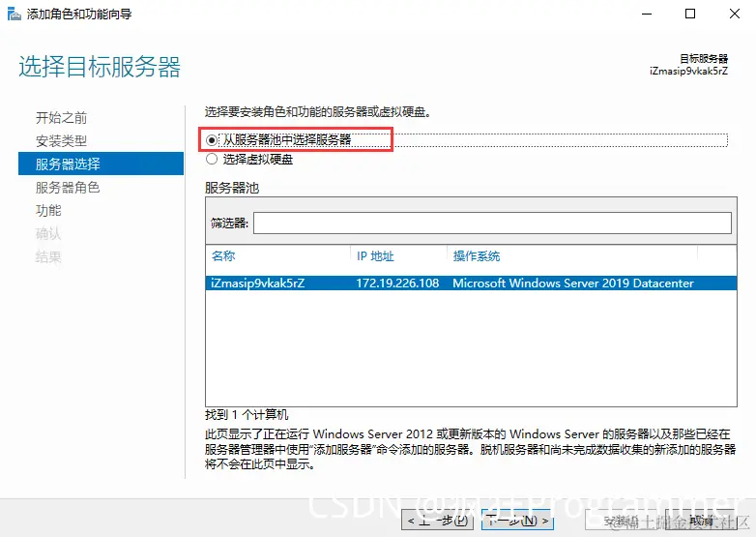
Task: Click the 上一步(P) back button
Action: tap(438, 521)
